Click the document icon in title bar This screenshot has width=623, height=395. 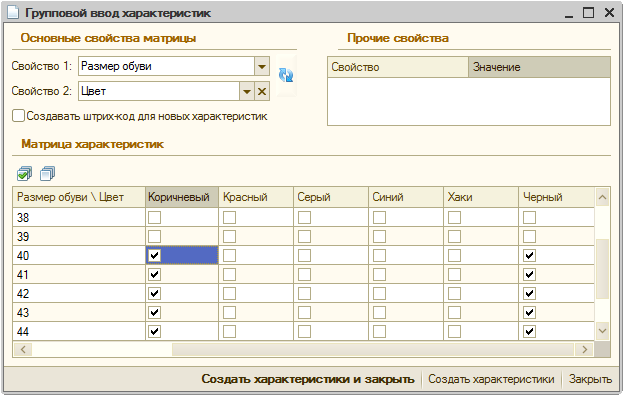[x=13, y=13]
